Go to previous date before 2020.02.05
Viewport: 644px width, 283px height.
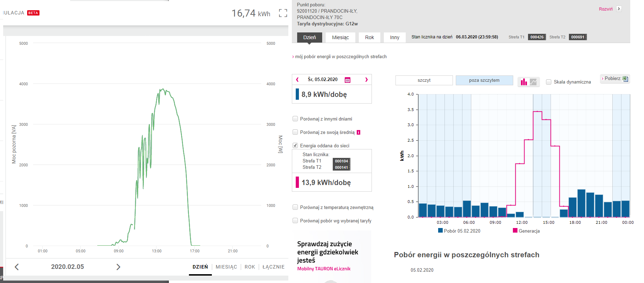(x=17, y=267)
